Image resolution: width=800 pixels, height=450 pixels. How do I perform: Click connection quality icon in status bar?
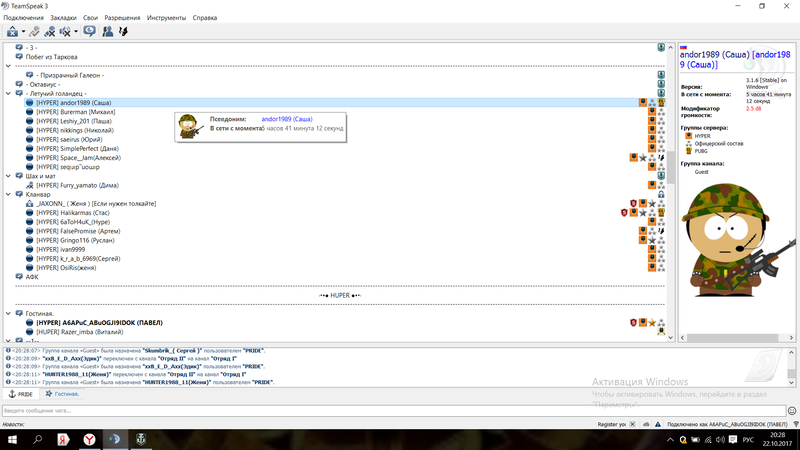pos(796,424)
